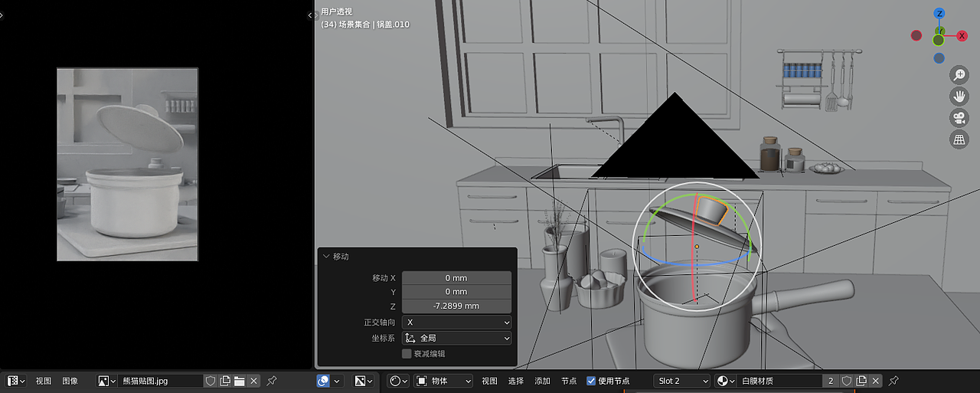Open image file via folder icon

pyautogui.click(x=239, y=381)
